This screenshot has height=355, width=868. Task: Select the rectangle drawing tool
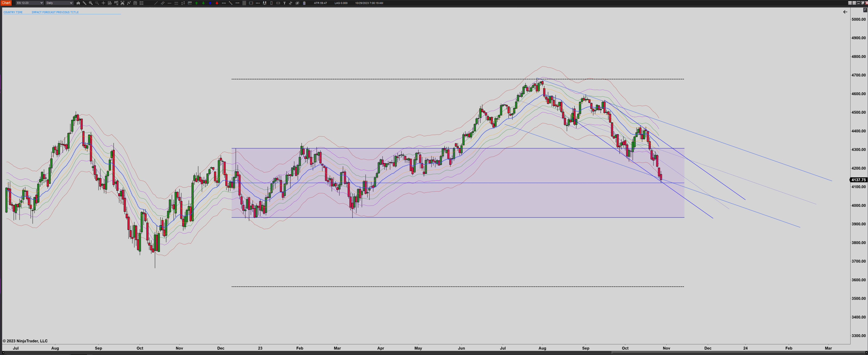[x=251, y=3]
